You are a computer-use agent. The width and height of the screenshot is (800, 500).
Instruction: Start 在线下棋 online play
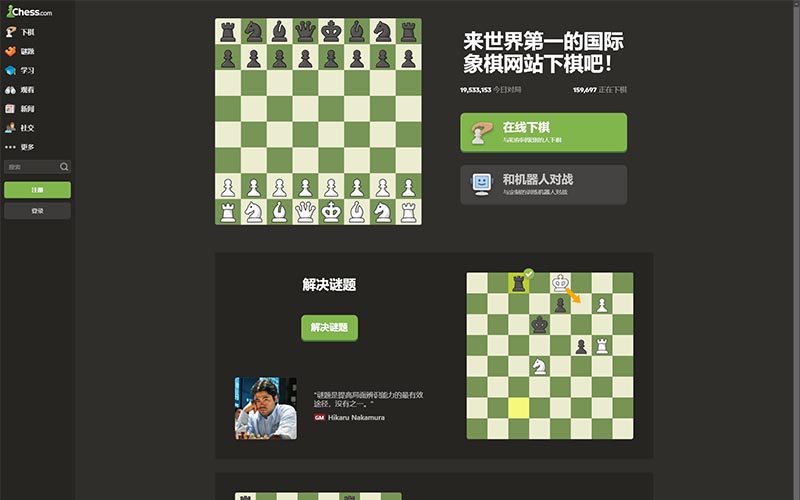coord(543,133)
